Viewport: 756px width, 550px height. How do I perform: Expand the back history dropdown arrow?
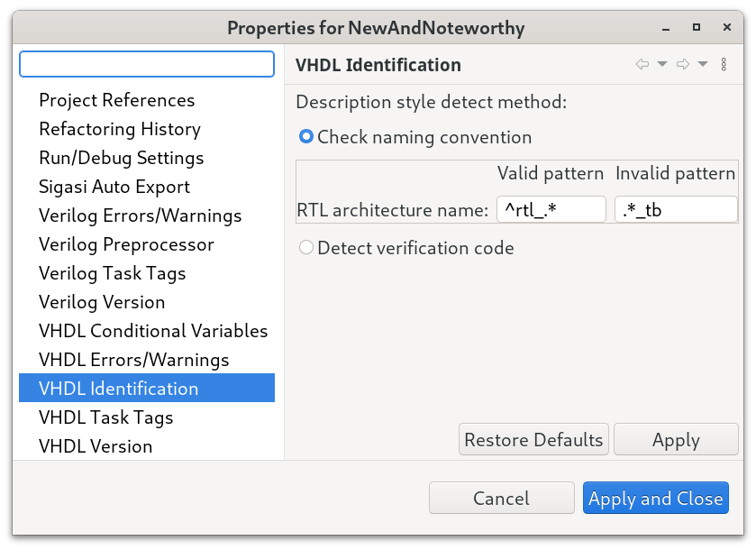tap(662, 64)
